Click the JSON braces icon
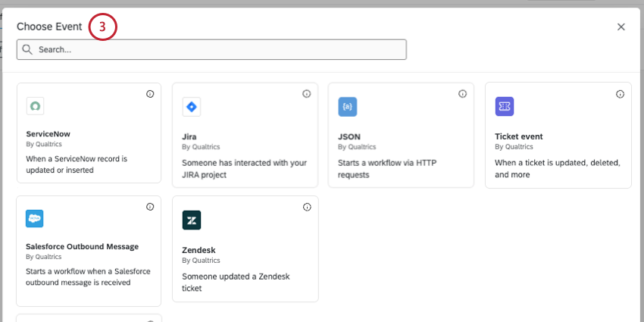644x322 pixels. (x=348, y=107)
